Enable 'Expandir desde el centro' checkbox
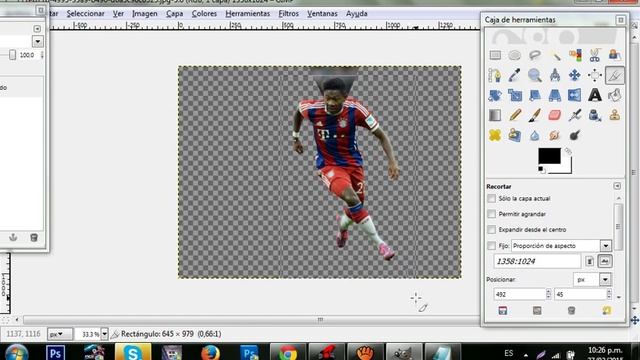The height and width of the screenshot is (360, 640). (491, 229)
